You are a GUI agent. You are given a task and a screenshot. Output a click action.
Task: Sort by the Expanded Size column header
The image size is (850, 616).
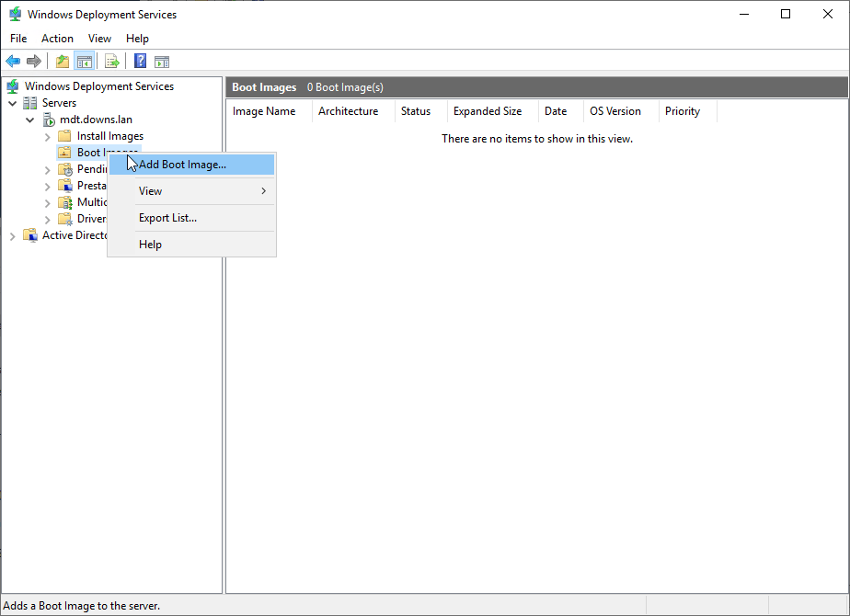click(x=487, y=111)
